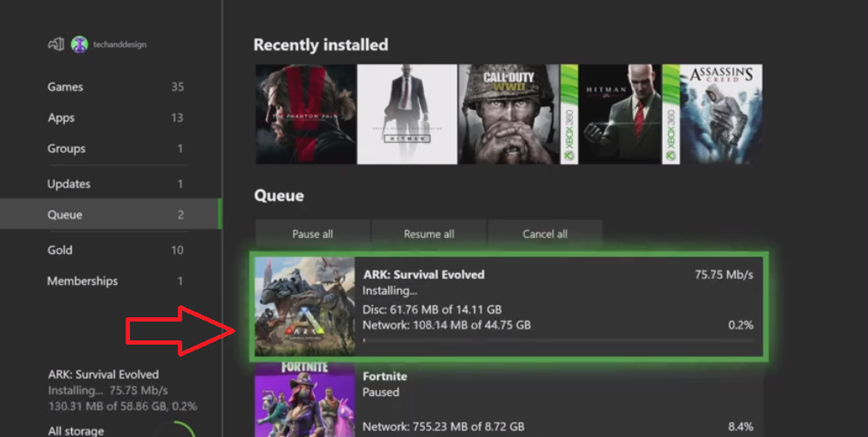Click 'Network: 755.23 MB of 8.72 GB'
The height and width of the screenshot is (437, 868).
click(x=444, y=427)
